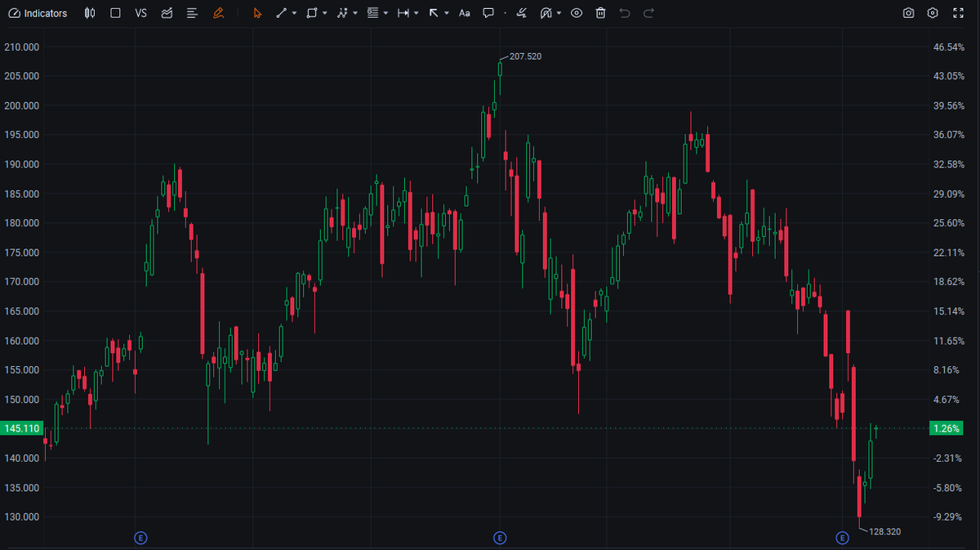Image resolution: width=980 pixels, height=550 pixels.
Task: Click the 175.000 price axis label
Action: tap(21, 253)
